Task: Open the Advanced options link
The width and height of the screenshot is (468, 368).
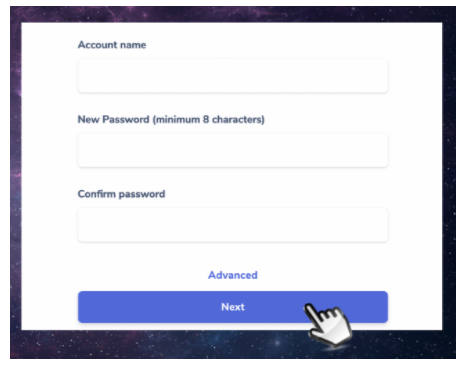Action: click(233, 275)
